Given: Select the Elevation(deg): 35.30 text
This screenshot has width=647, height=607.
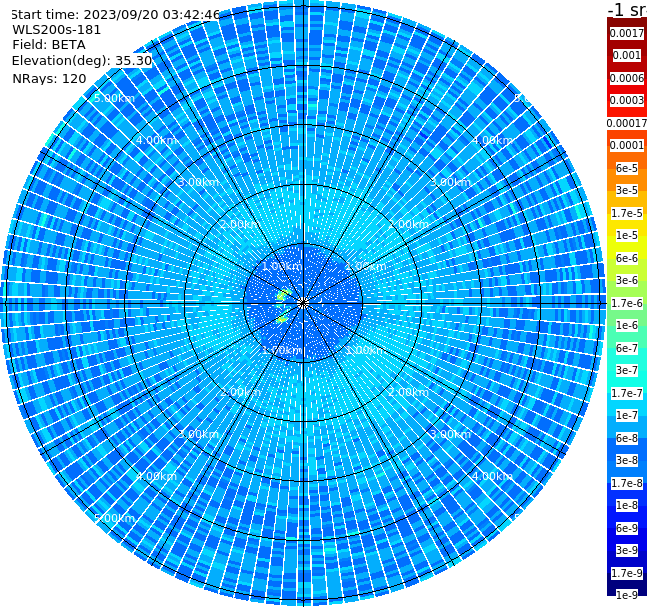Looking at the screenshot, I should (82, 61).
